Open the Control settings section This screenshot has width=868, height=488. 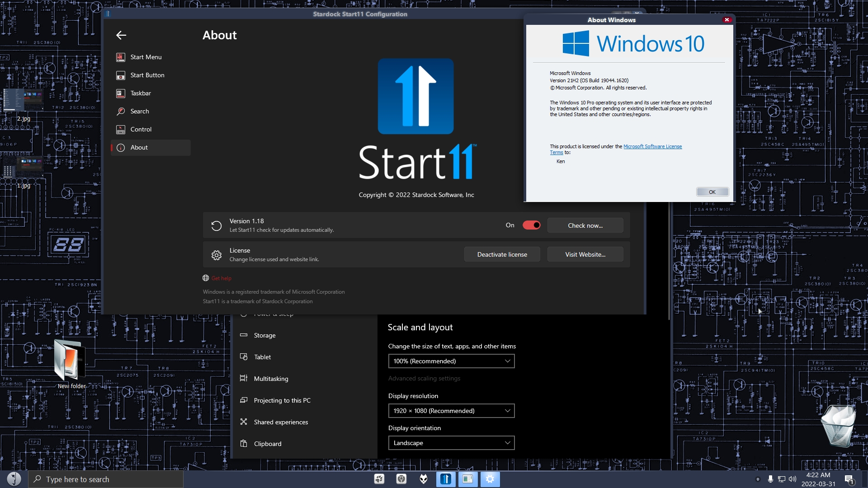pos(151,129)
